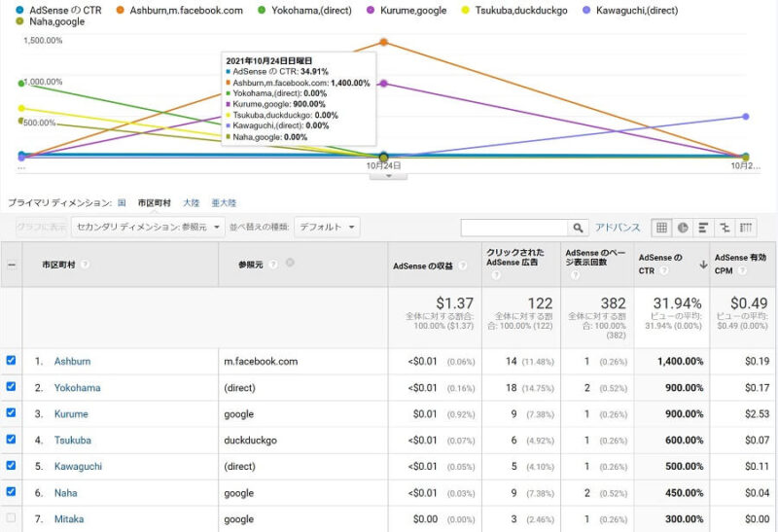Open help icon for AdSense の収益
This screenshot has width=778, height=532.
coord(463,266)
